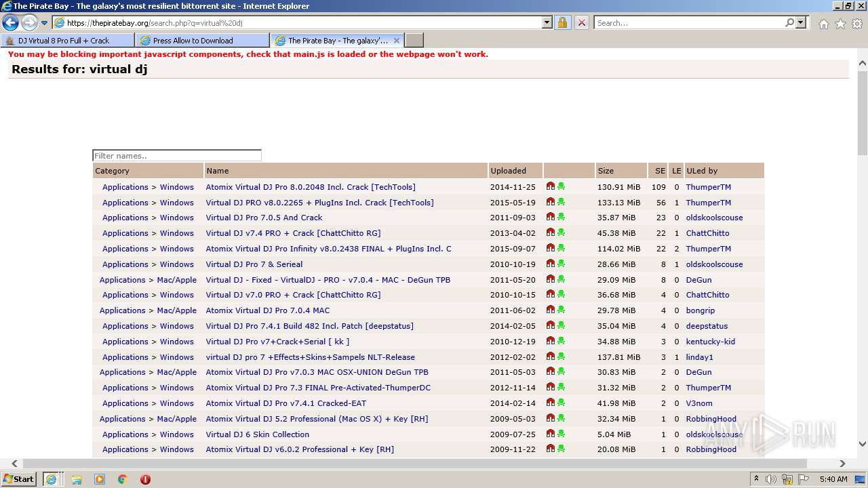868x488 pixels.
Task: Open Favorites star icon
Action: click(840, 24)
